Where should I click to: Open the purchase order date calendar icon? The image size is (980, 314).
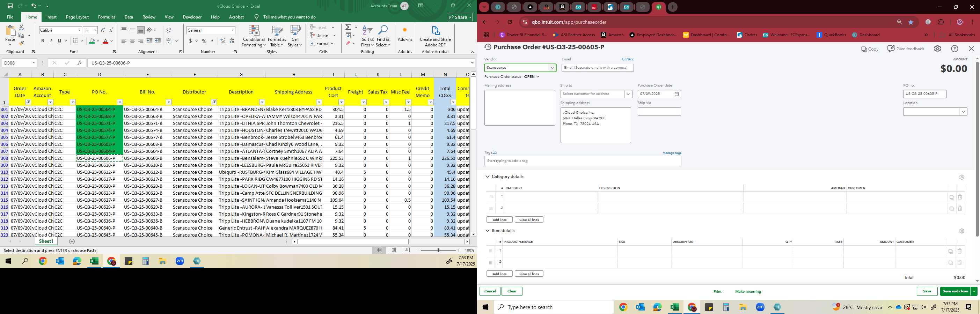[677, 94]
